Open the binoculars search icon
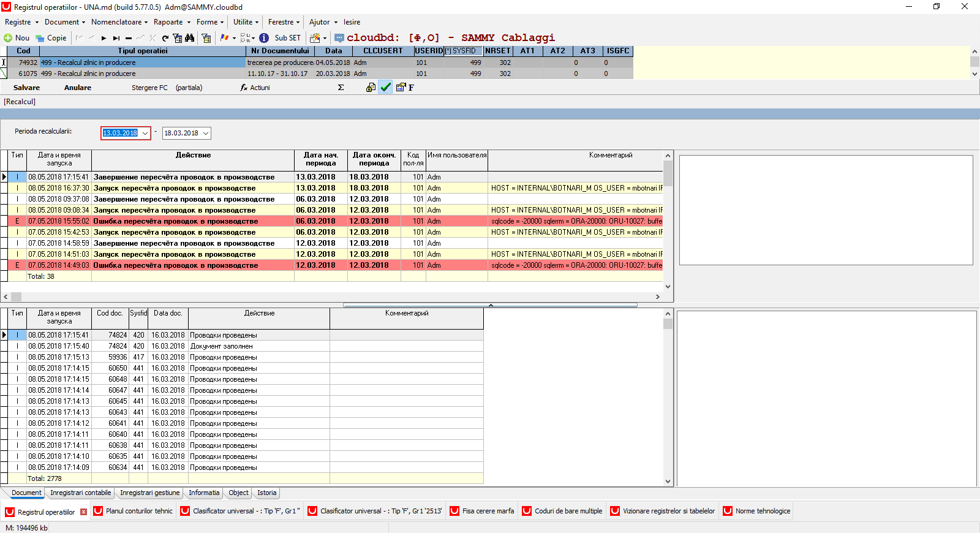 [190, 38]
